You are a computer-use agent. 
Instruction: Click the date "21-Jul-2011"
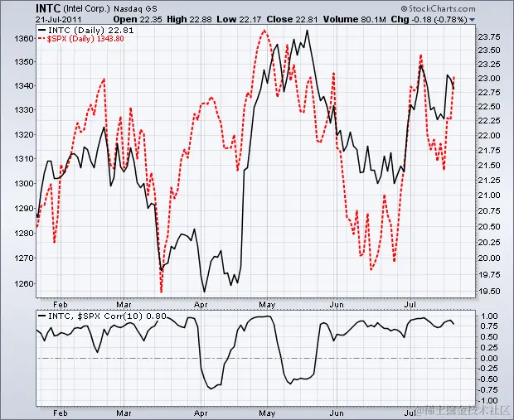point(58,20)
